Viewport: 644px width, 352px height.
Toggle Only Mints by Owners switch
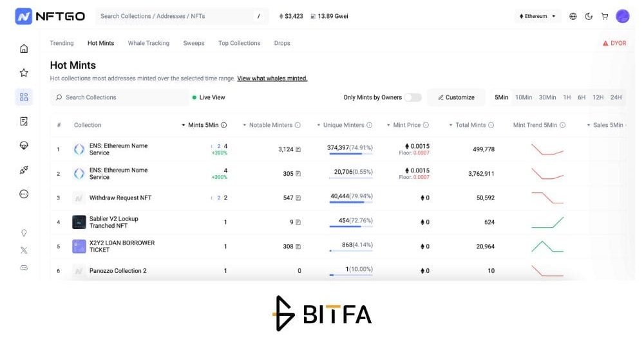point(413,97)
